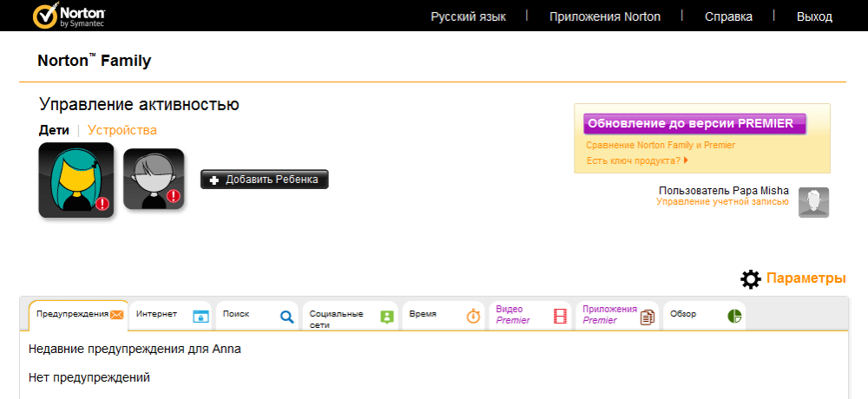The width and height of the screenshot is (868, 399).
Task: Click the magnifier icon on Поиск tab
Action: click(x=286, y=317)
